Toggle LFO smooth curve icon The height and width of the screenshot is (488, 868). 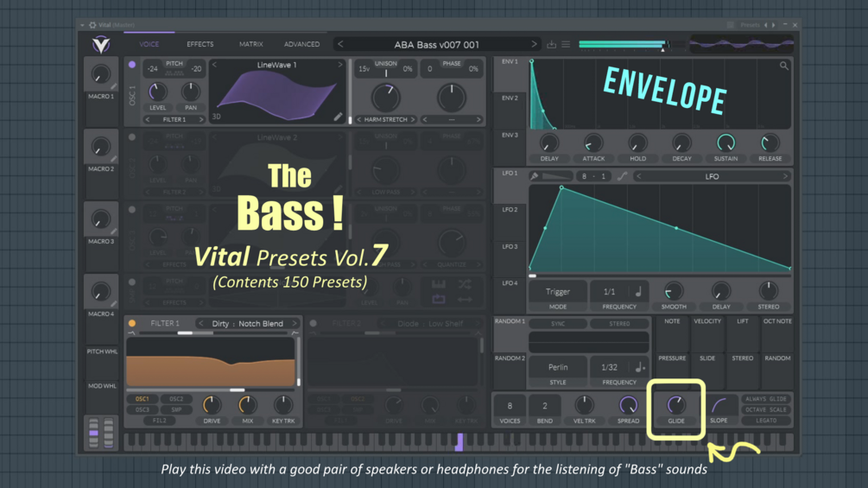pos(622,176)
